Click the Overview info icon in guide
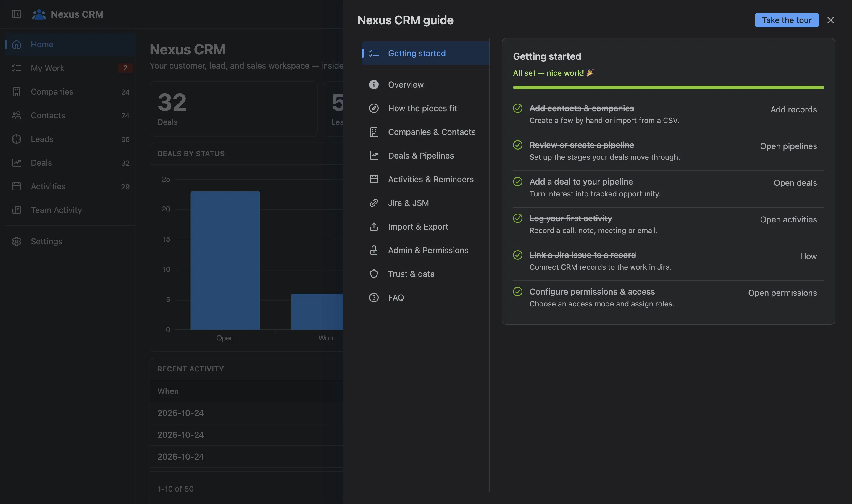Screen dimensions: 852x504 tap(374, 85)
